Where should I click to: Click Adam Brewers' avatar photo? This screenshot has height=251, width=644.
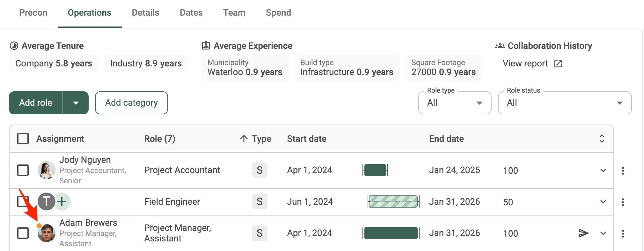coord(47,233)
